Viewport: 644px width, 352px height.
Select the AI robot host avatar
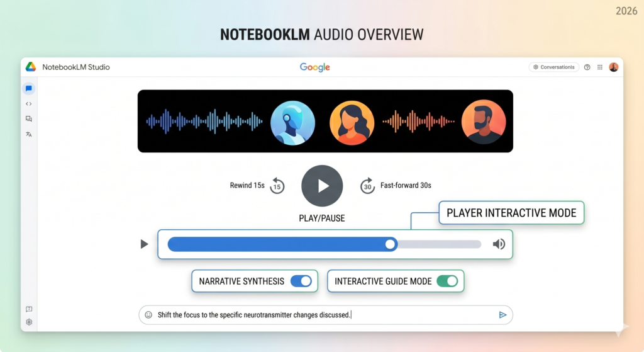click(293, 123)
